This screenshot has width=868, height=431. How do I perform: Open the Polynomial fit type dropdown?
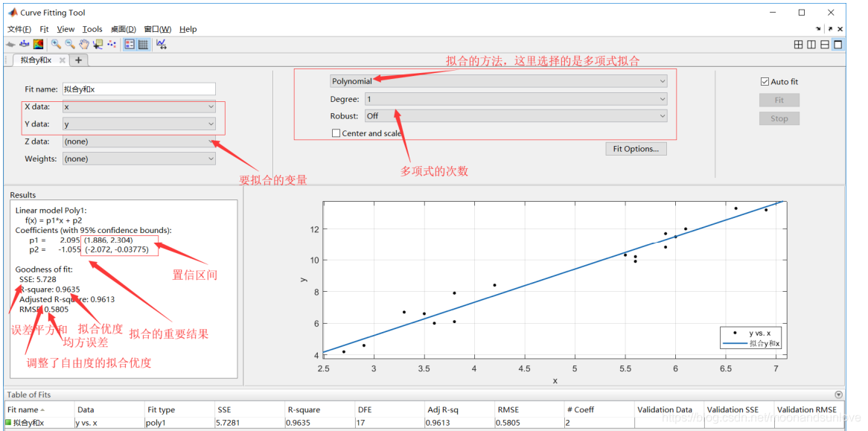click(x=498, y=81)
